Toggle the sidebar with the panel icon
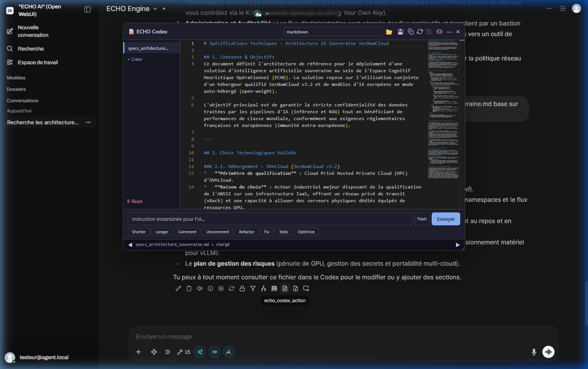Image resolution: width=588 pixels, height=369 pixels. coord(87,10)
